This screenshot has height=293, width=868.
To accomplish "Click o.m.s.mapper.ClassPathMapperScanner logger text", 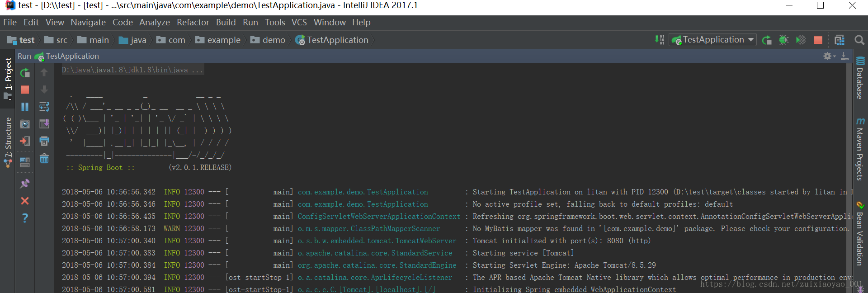I will click(x=369, y=228).
